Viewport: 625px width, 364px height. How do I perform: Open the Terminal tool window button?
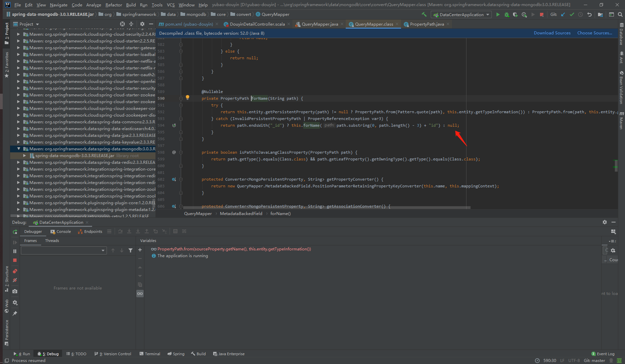150,354
